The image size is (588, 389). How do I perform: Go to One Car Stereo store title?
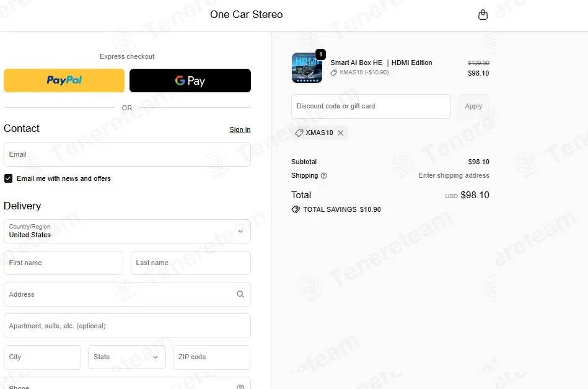tap(247, 15)
